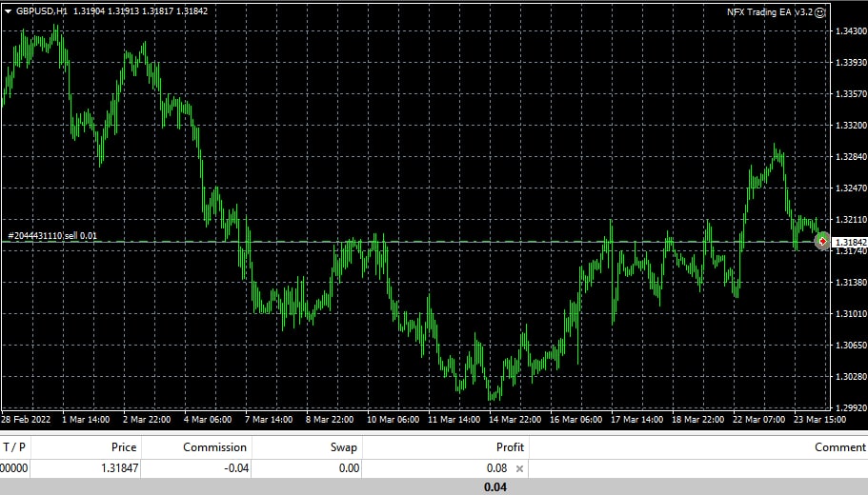Click the 23 Mar 15:00 time label
Image resolution: width=868 pixels, height=495 pixels.
pos(819,419)
